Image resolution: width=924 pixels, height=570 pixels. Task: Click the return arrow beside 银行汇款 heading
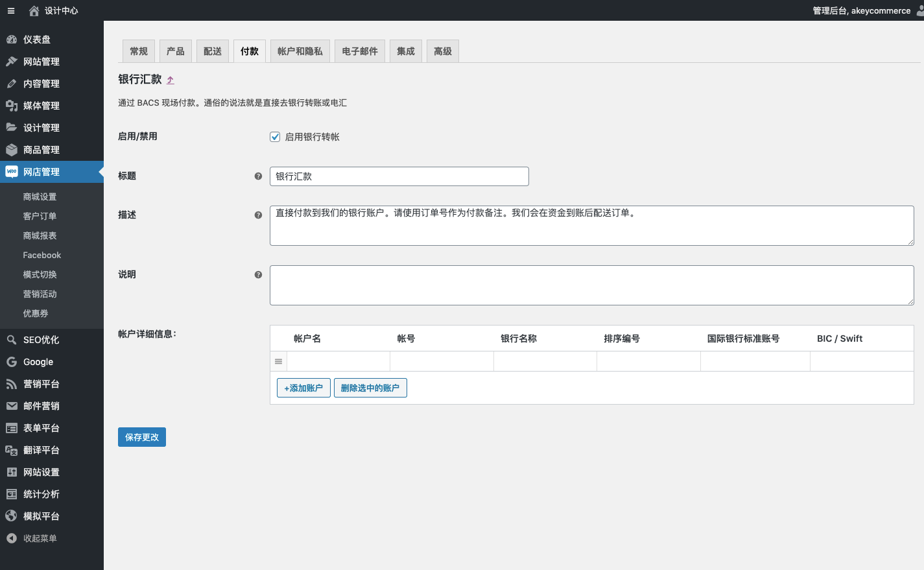[171, 80]
